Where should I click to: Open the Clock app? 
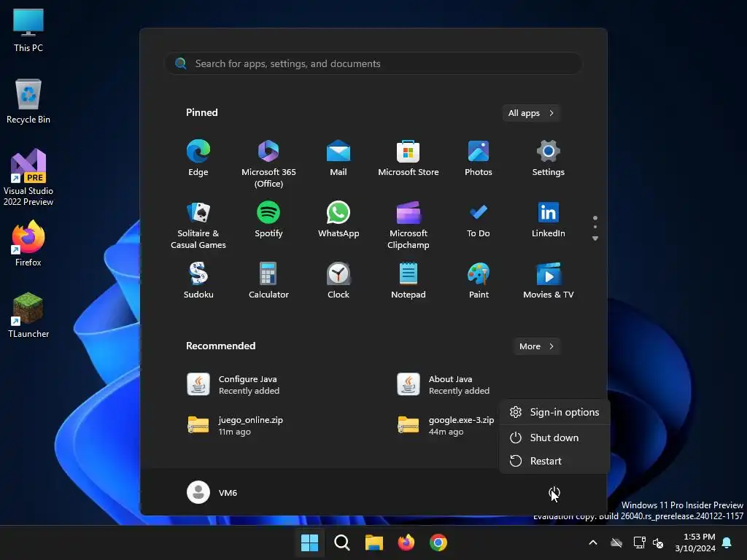338,281
